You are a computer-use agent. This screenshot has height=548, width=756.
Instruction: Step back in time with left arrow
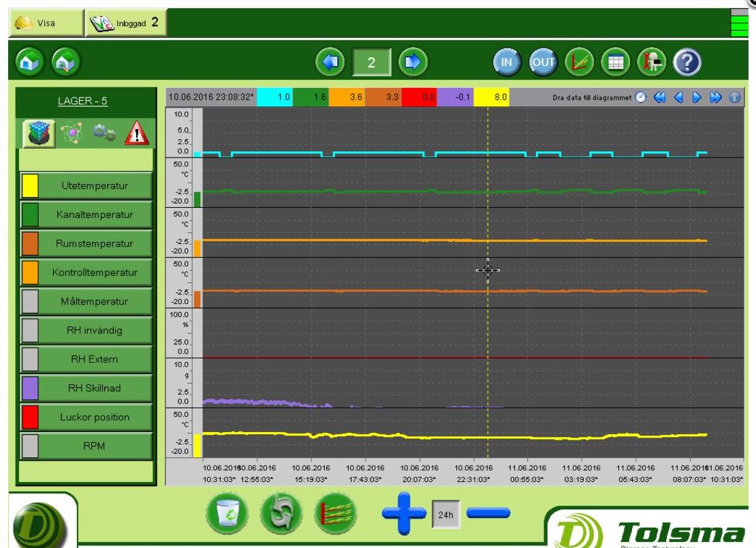[x=678, y=97]
